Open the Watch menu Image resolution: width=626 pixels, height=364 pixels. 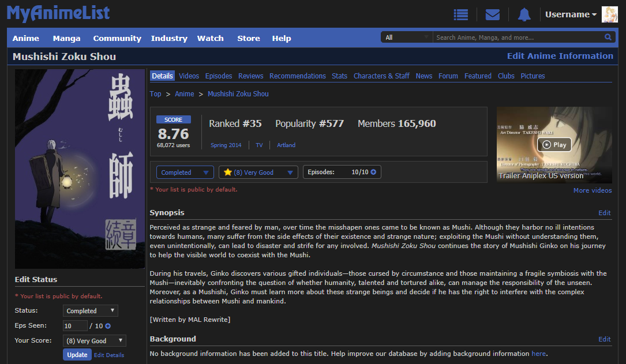(210, 38)
